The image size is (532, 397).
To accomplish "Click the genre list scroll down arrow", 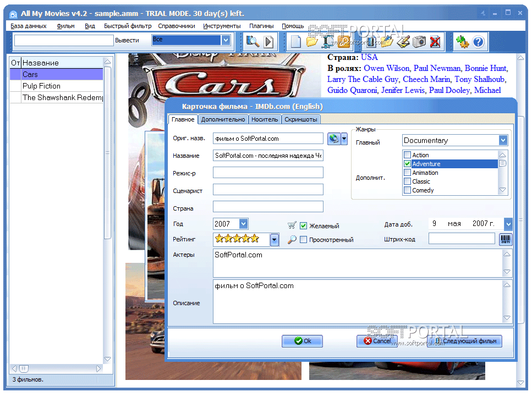I will point(502,190).
